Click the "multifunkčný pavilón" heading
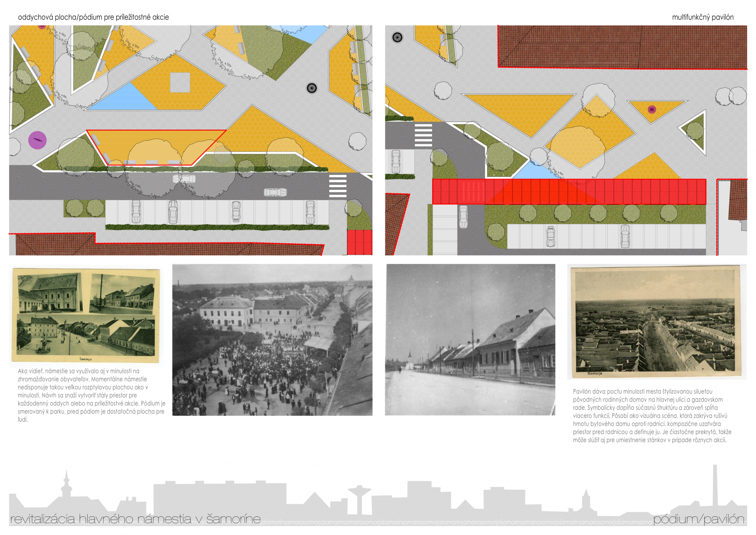 coord(703,17)
